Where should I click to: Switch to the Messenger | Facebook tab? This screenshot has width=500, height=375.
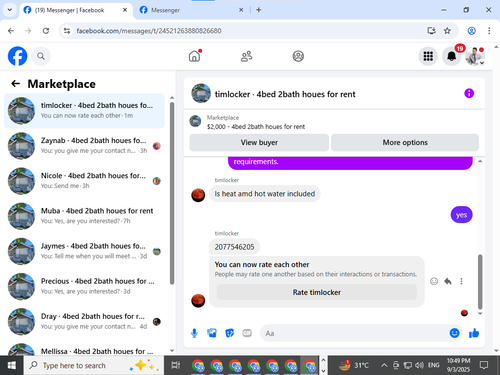coord(76,10)
